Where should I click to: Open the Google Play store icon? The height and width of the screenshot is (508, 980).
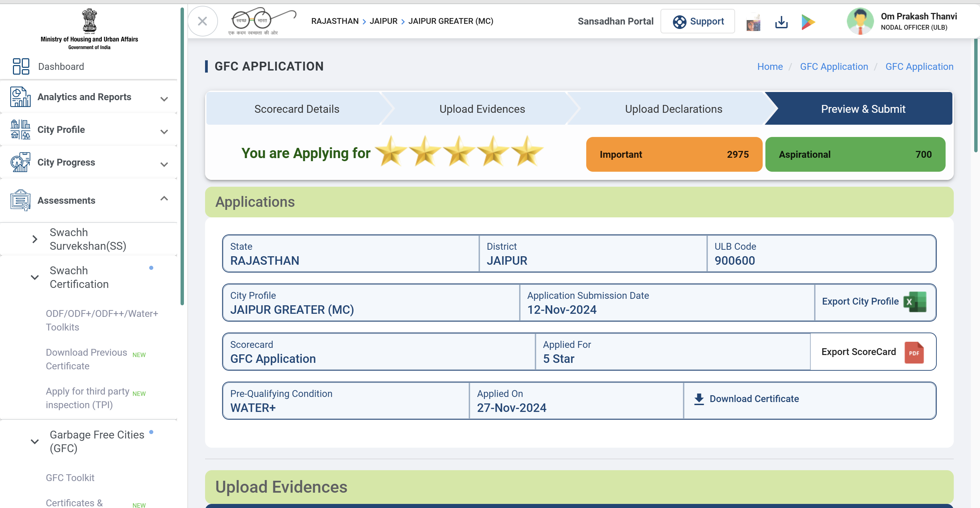tap(808, 22)
